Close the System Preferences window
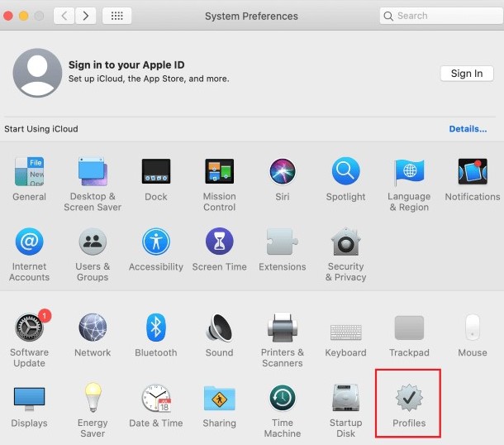Image resolution: width=504 pixels, height=445 pixels. pos(8,16)
